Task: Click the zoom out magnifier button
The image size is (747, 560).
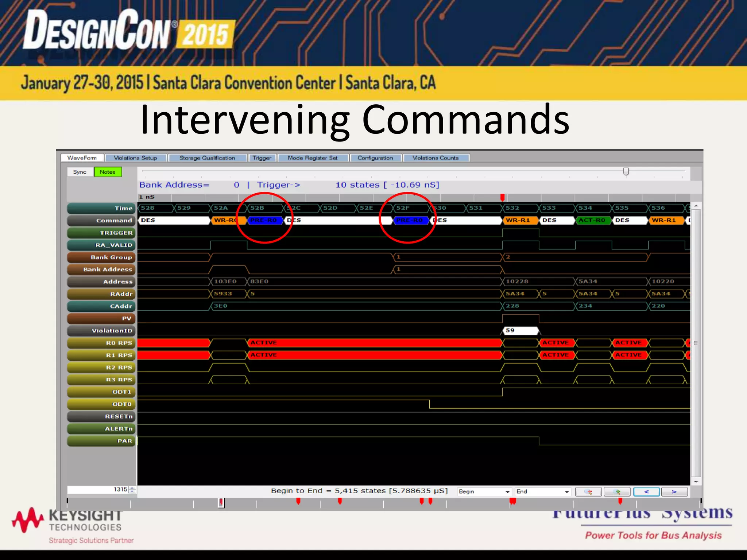Action: coord(588,491)
